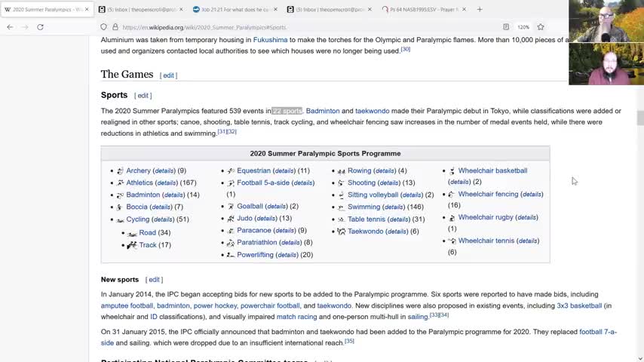644x362 pixels.
Task: Click the Rowing pictogram icon
Action: 342,171
